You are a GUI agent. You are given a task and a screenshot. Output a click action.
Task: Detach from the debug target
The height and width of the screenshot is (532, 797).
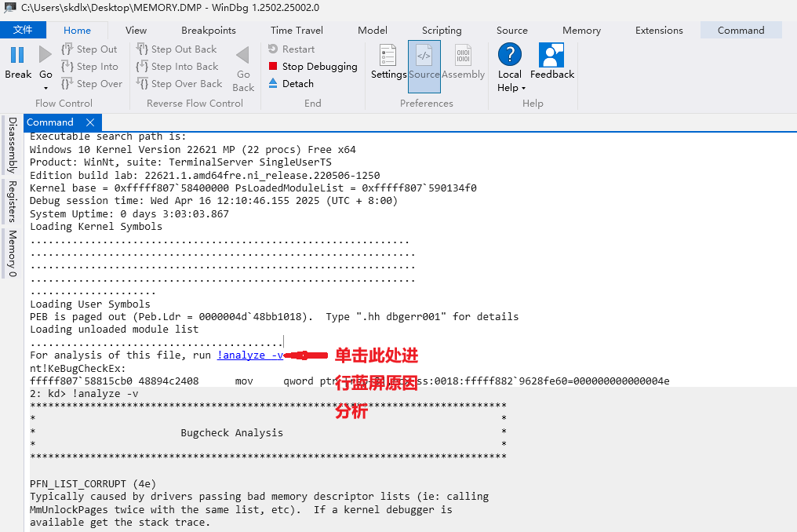291,83
